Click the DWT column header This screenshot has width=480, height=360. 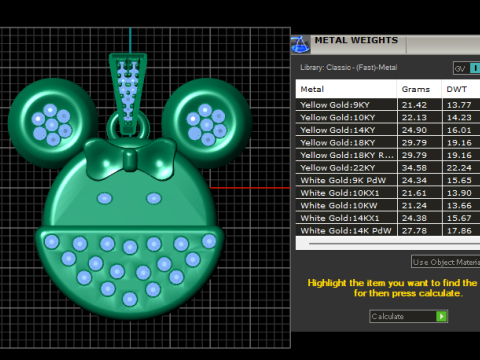[461, 89]
